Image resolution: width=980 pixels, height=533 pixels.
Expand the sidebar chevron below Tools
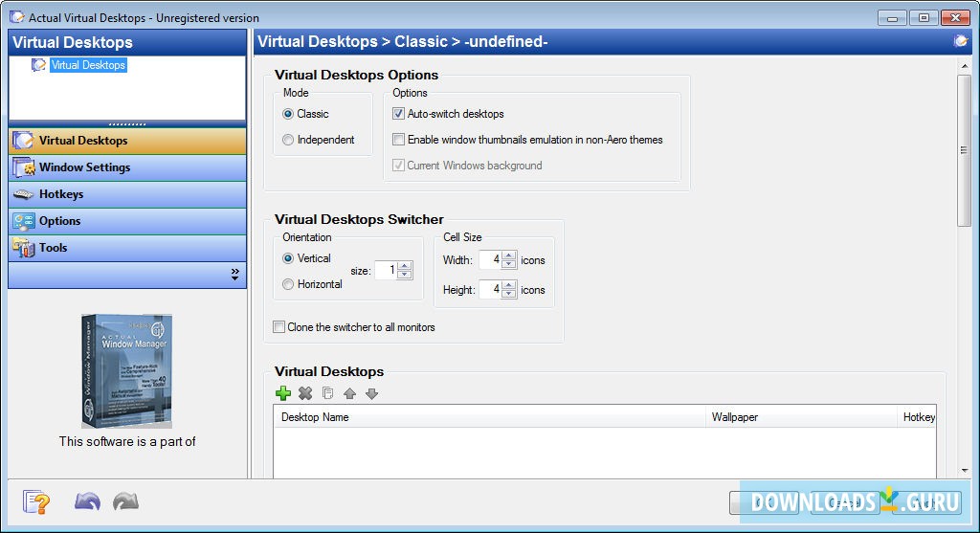pos(235,275)
